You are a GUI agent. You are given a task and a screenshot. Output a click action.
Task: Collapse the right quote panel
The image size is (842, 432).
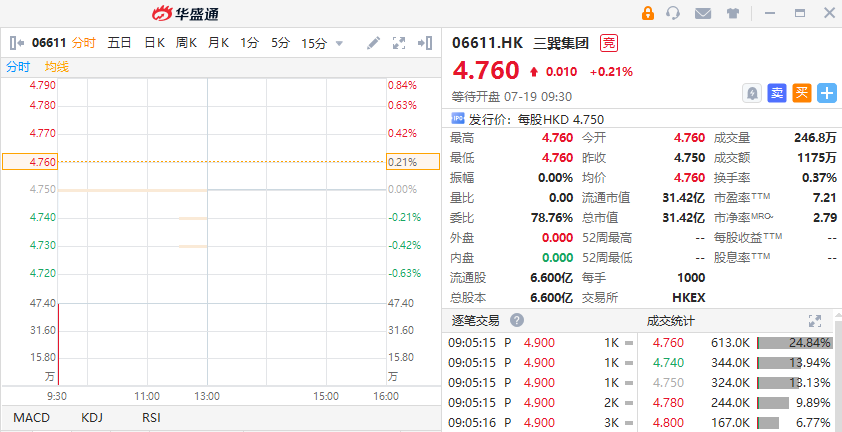[425, 43]
